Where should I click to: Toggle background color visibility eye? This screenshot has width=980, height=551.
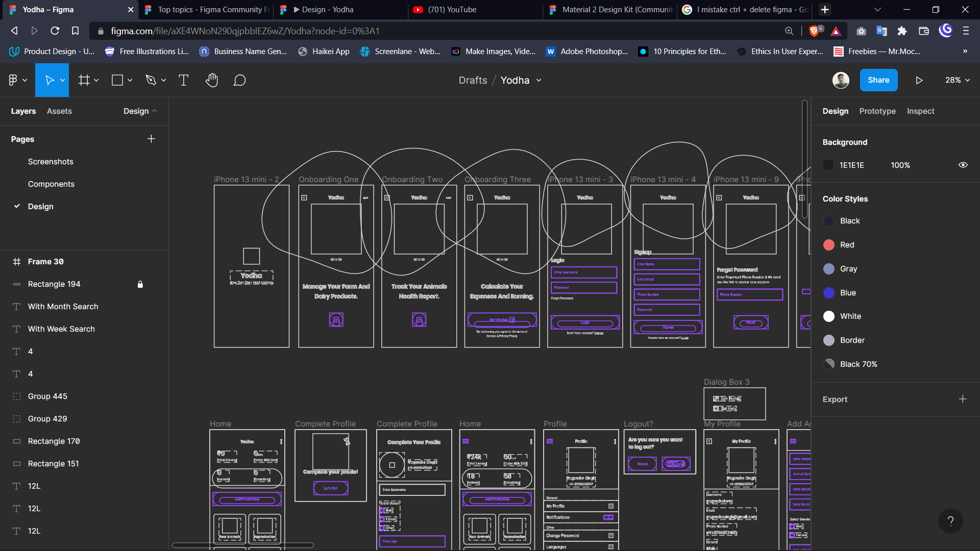tap(963, 165)
